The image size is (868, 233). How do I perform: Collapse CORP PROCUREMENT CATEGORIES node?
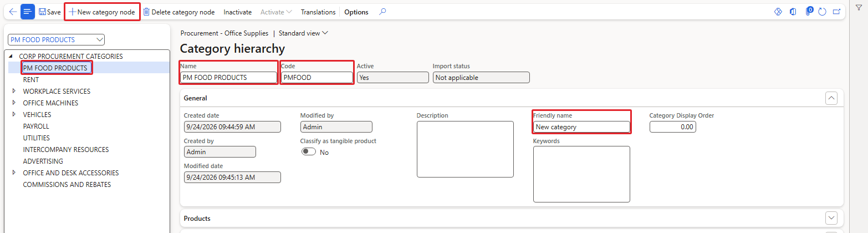pyautogui.click(x=12, y=56)
